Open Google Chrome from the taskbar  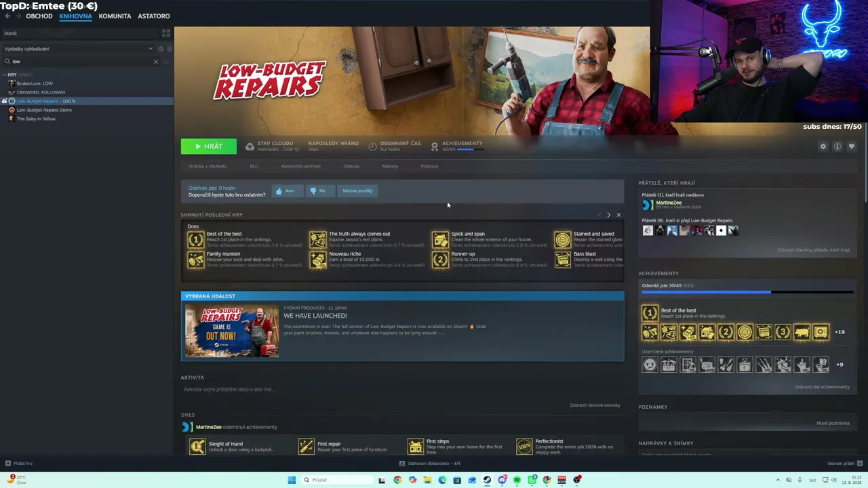[x=397, y=480]
